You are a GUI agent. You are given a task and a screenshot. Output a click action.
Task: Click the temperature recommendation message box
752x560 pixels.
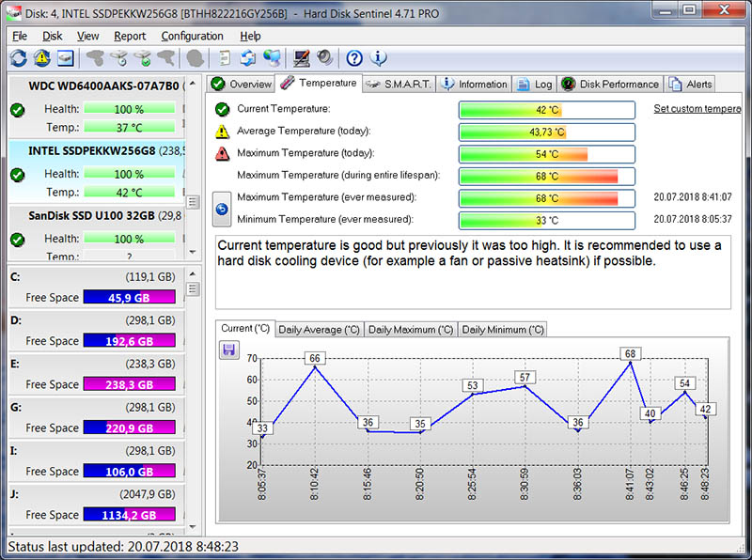coord(473,272)
